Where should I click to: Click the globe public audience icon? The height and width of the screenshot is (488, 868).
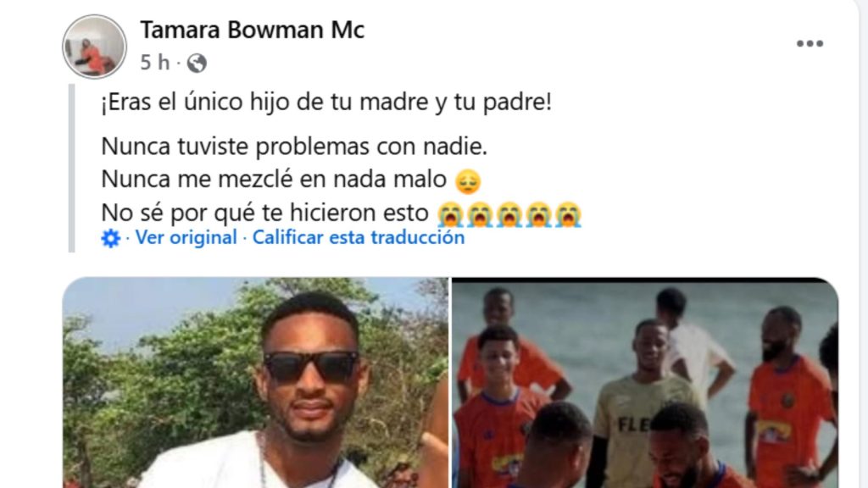pyautogui.click(x=197, y=63)
